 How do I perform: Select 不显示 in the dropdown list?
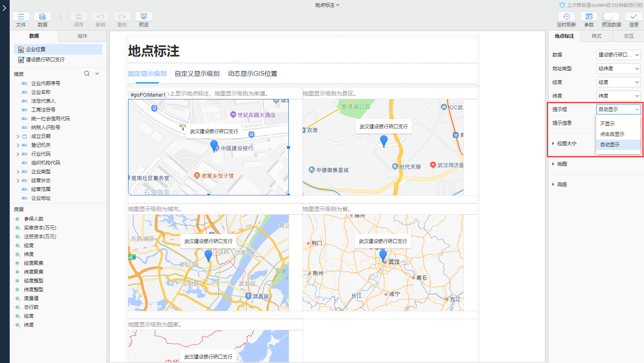tap(607, 124)
